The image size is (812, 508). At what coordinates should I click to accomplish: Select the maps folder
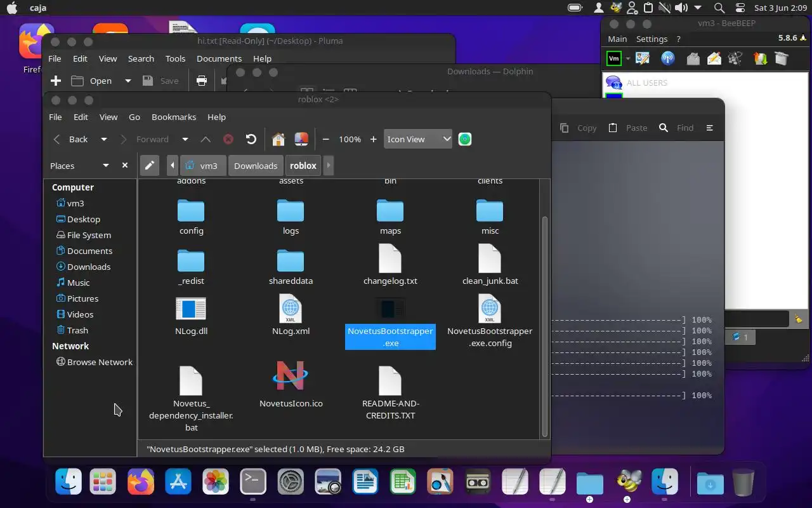point(390,217)
